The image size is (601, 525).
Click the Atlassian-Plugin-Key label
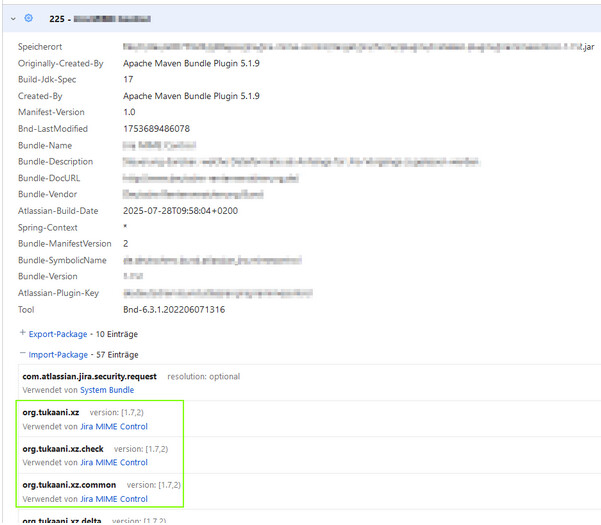pos(58,293)
